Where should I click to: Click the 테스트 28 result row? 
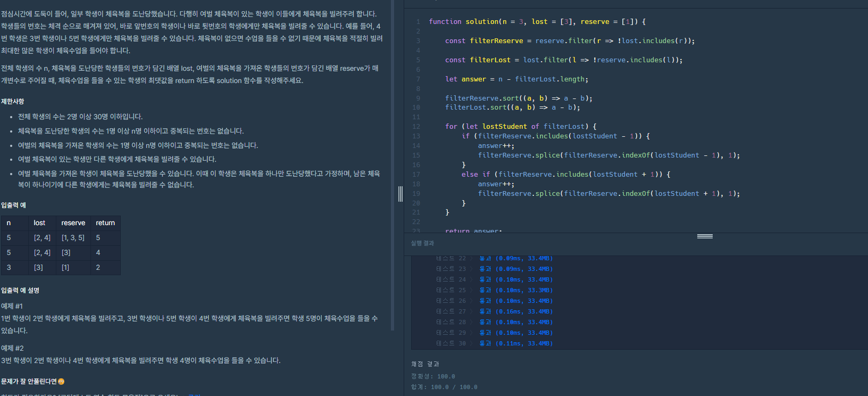[495, 323]
